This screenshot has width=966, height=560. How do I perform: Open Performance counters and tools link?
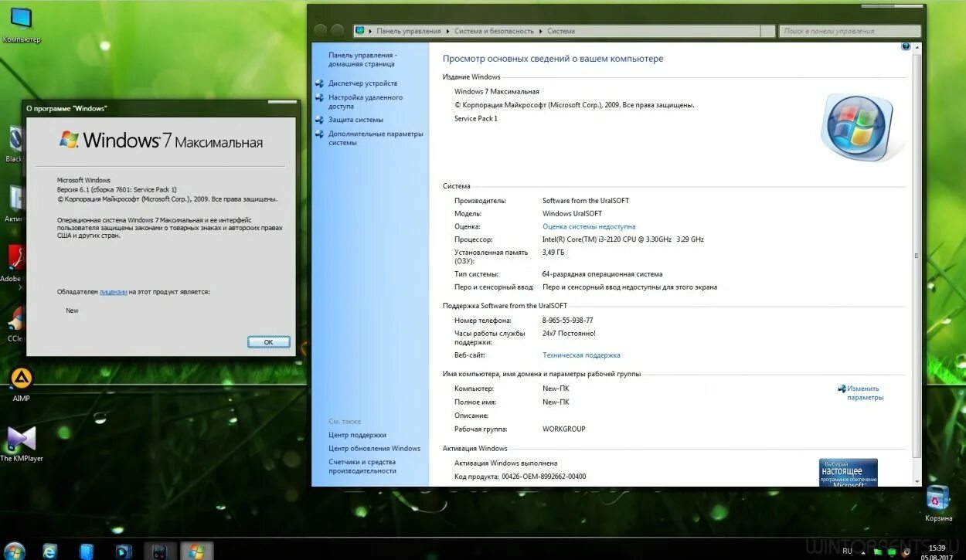pos(362,467)
